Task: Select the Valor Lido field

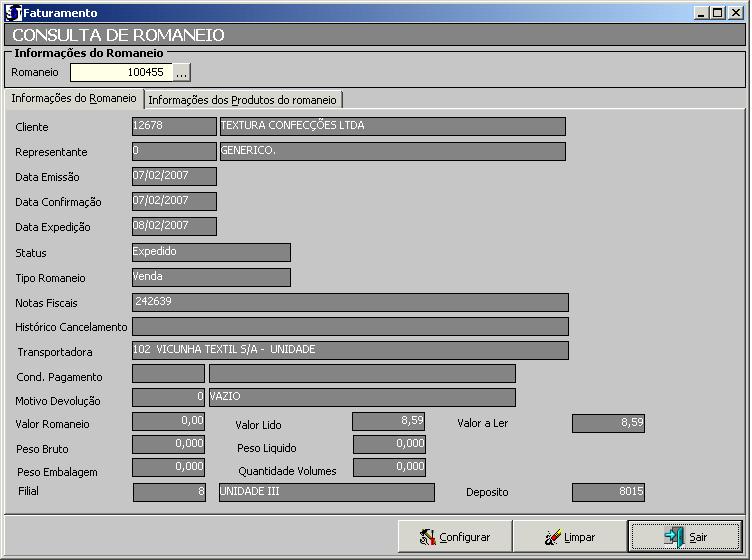Action: [388, 422]
